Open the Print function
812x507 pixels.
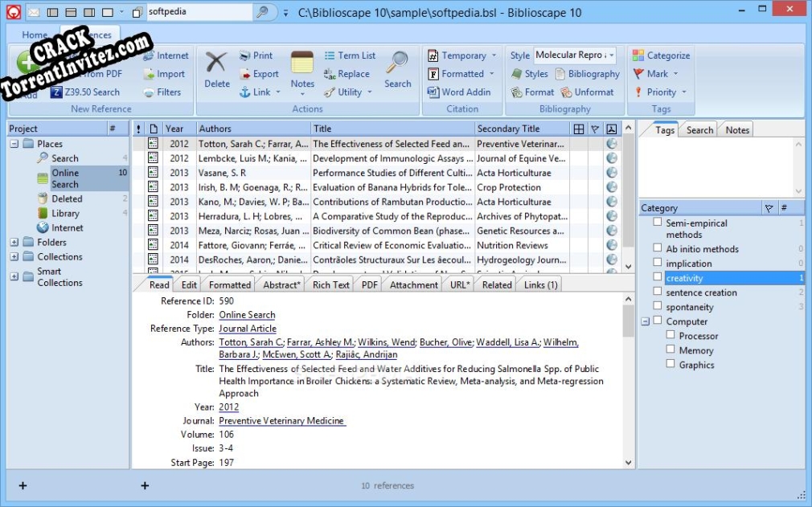coord(257,55)
